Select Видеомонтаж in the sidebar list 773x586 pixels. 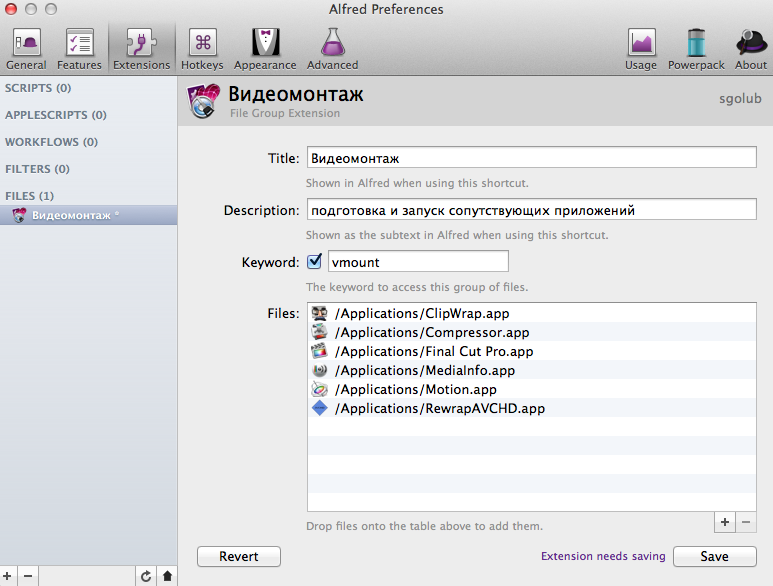89,215
